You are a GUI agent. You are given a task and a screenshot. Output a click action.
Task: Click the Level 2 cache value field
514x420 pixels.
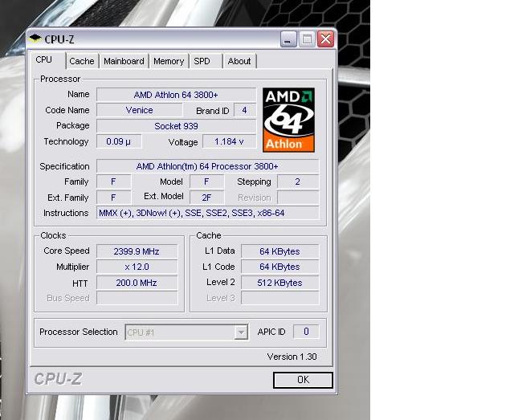(280, 283)
